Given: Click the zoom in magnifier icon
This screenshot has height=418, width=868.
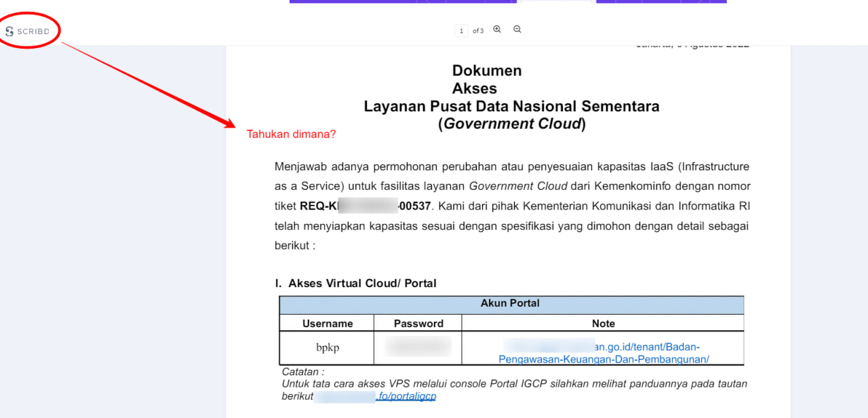Looking at the screenshot, I should point(497,30).
